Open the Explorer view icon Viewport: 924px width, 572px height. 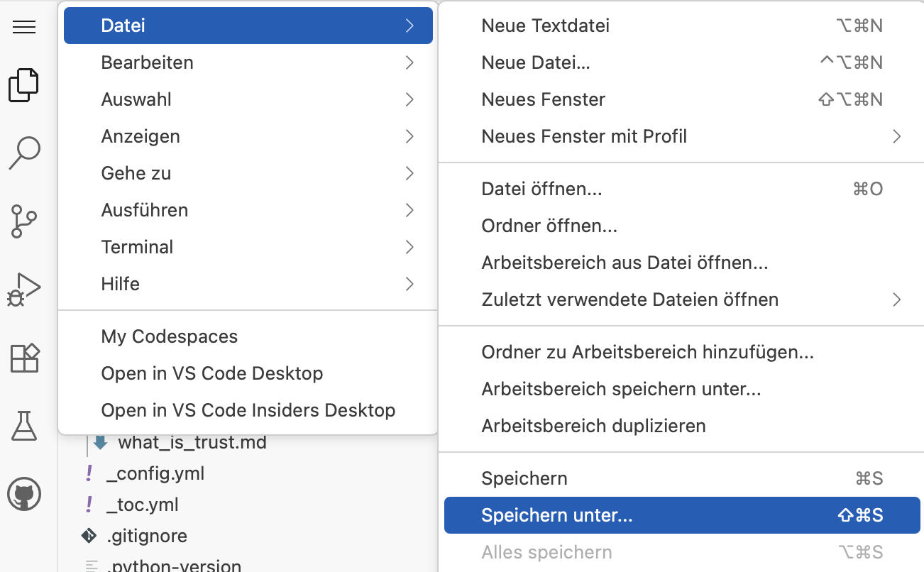(24, 85)
